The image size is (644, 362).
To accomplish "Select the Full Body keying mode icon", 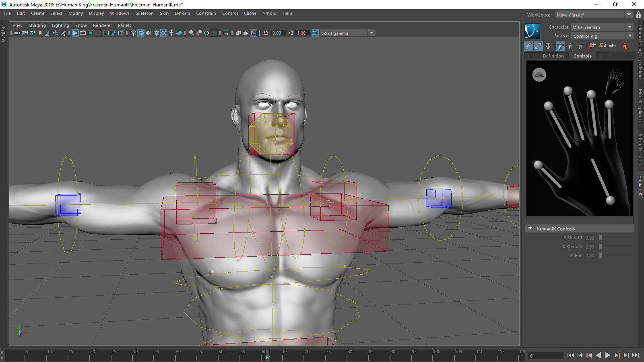I will click(x=560, y=46).
